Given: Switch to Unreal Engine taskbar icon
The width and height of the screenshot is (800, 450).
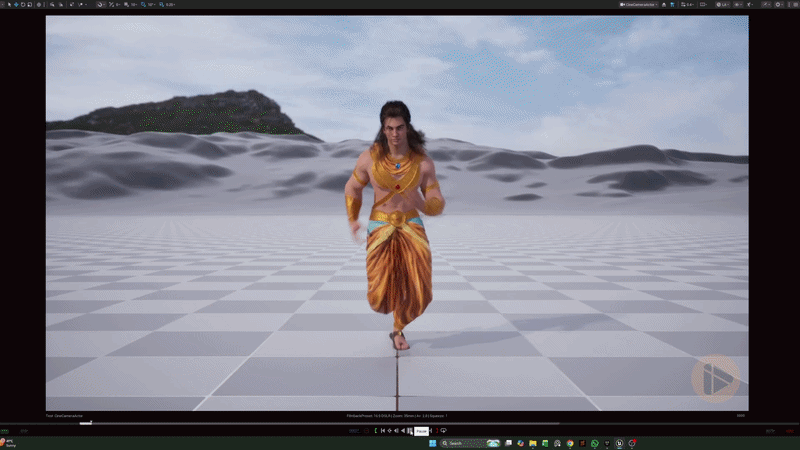Looking at the screenshot, I should pyautogui.click(x=619, y=443).
